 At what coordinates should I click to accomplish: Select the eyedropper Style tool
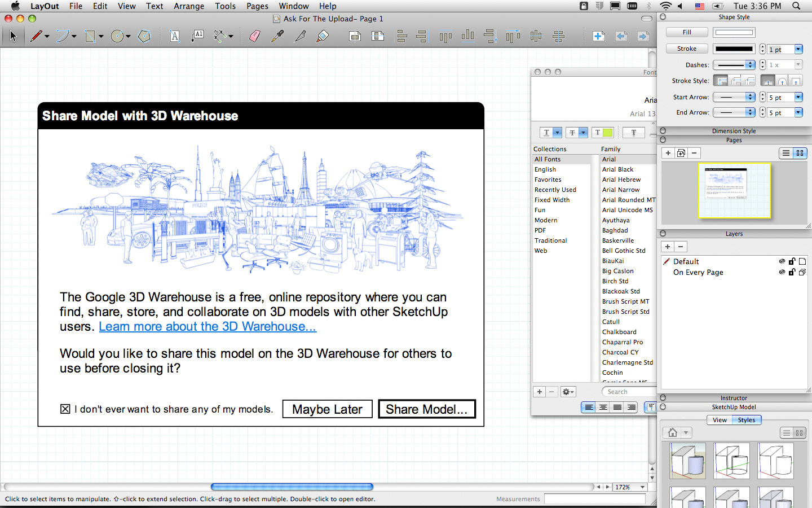click(x=277, y=36)
